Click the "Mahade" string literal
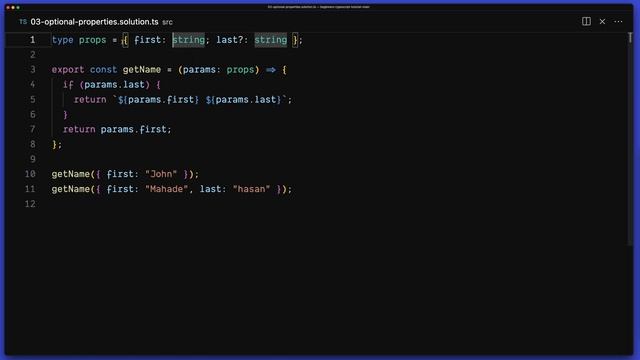The height and width of the screenshot is (360, 640). pos(167,189)
